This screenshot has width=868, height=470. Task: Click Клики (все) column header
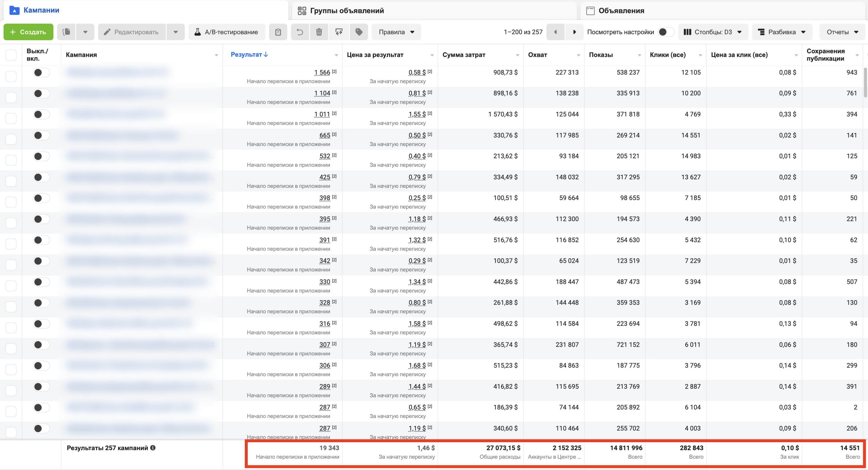tap(668, 55)
